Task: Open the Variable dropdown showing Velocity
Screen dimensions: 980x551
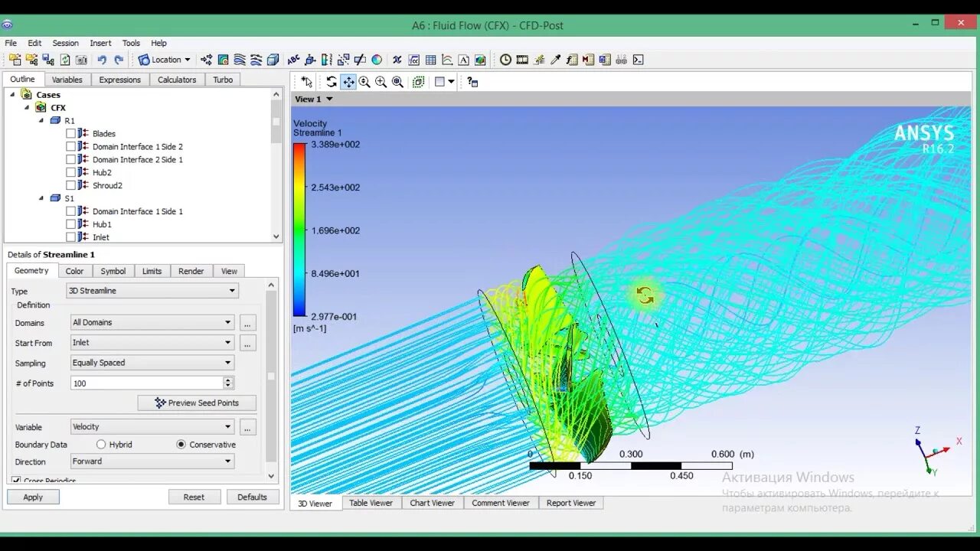Action: pos(151,427)
